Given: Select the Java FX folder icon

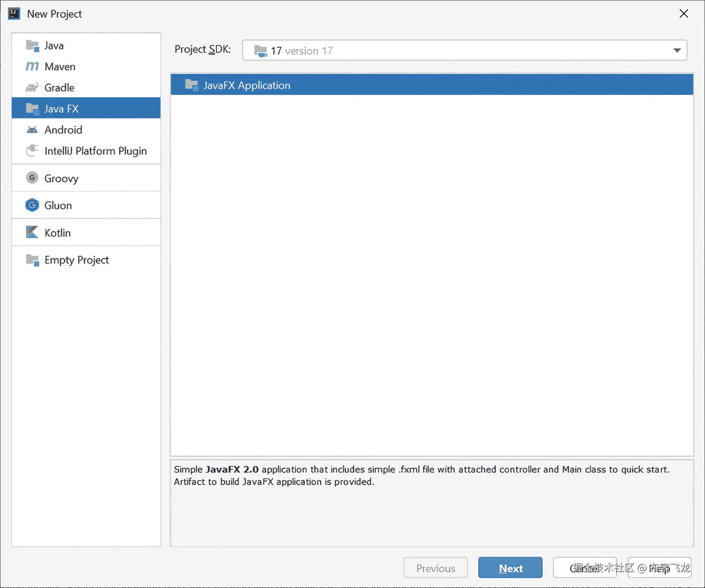Looking at the screenshot, I should [x=32, y=109].
